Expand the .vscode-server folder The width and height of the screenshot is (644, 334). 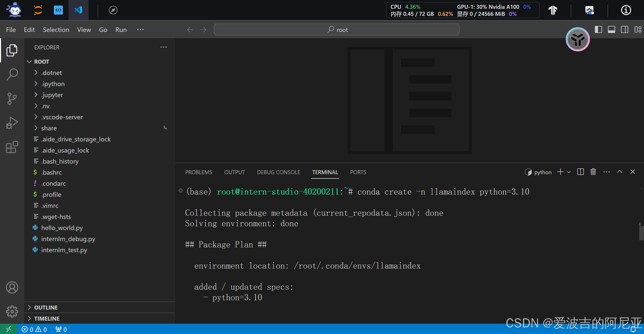click(62, 117)
